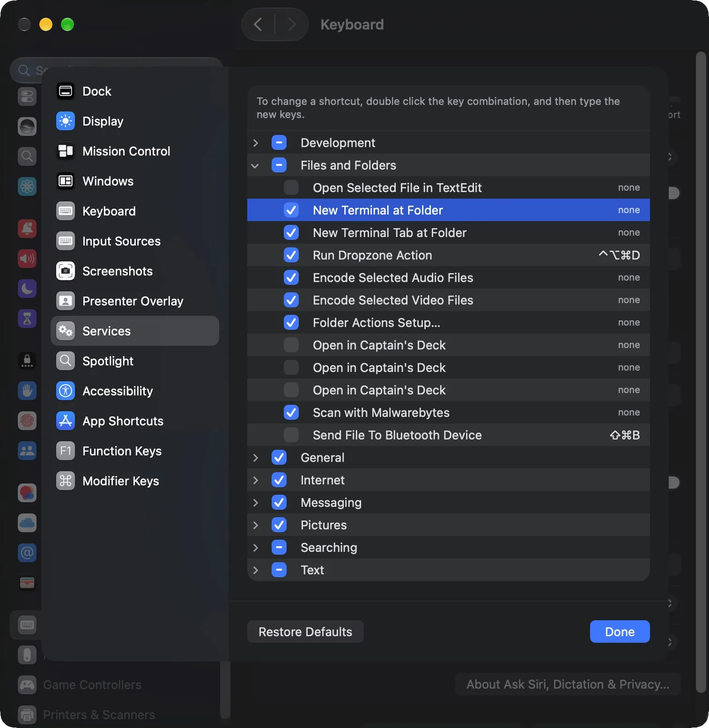The width and height of the screenshot is (709, 728).
Task: Uncheck New Terminal Tab at Folder
Action: [291, 232]
